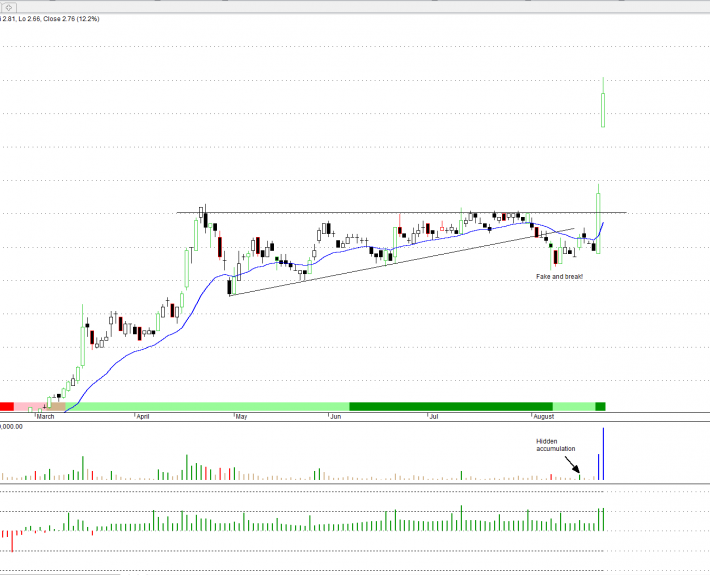Click the tallest green April volume bar

pyautogui.click(x=186, y=467)
